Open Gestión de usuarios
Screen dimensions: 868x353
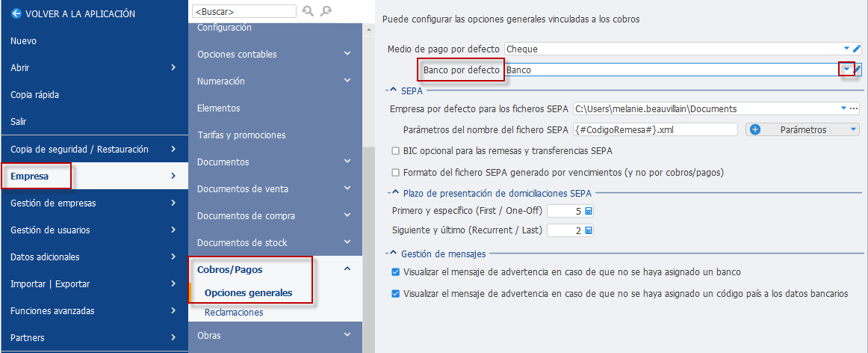click(x=94, y=230)
